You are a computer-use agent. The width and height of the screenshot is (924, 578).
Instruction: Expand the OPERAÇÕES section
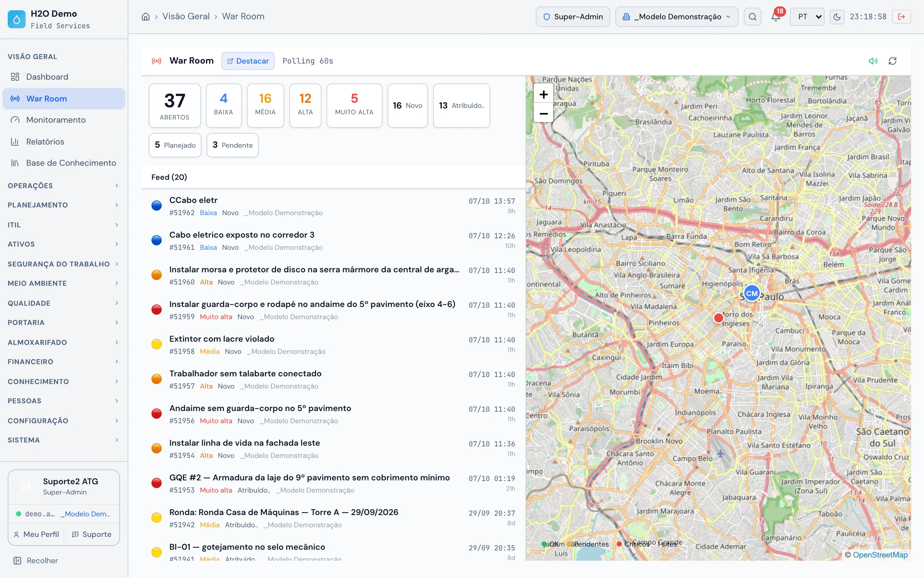64,186
